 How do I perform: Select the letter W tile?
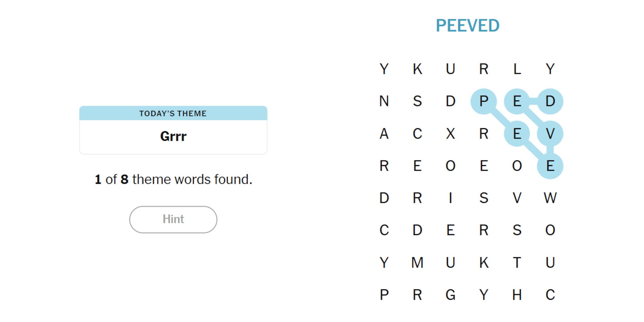point(550,198)
